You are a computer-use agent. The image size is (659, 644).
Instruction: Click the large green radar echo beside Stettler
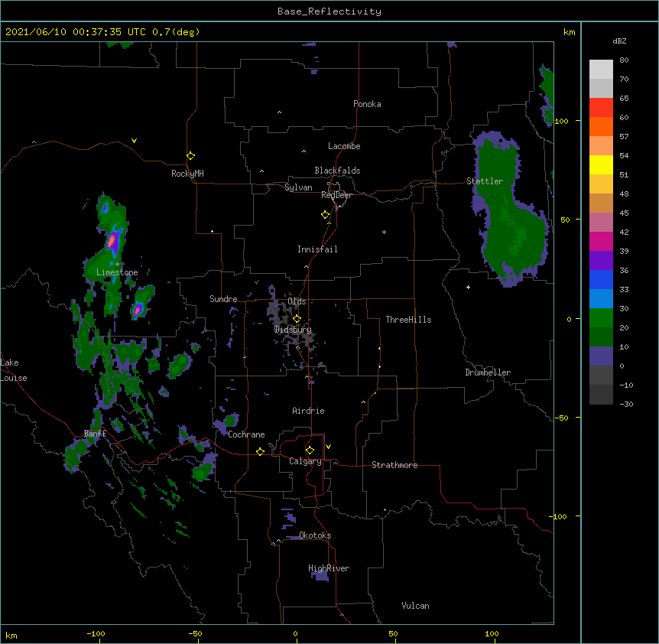[x=509, y=210]
